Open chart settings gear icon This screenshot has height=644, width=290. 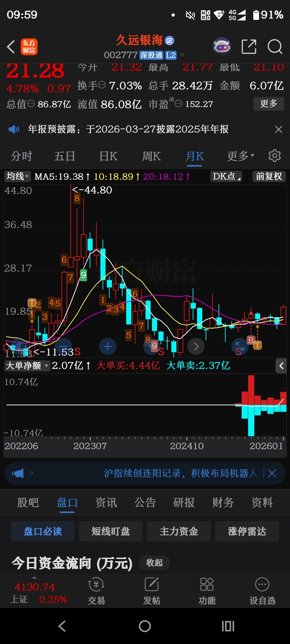pos(274,156)
